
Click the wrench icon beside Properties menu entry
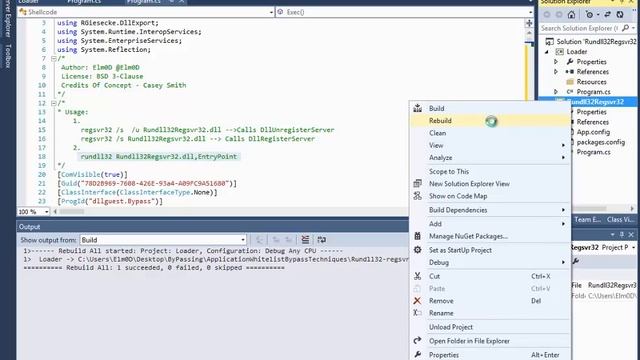[417, 355]
